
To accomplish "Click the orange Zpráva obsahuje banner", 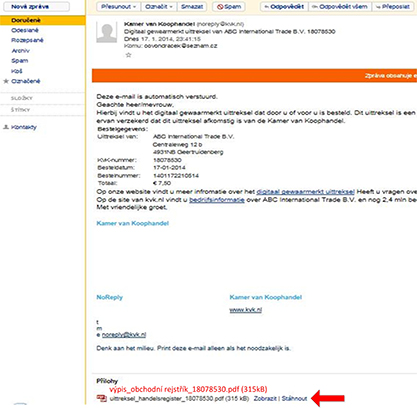I will pyautogui.click(x=254, y=76).
